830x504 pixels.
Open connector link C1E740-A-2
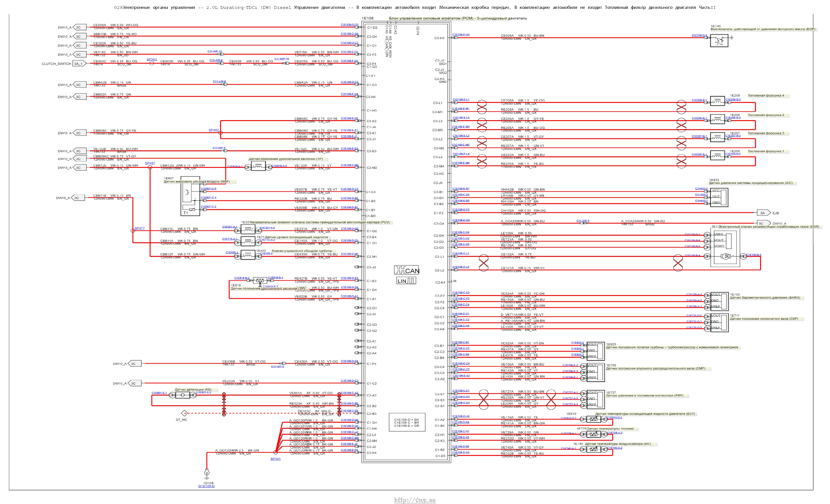(614, 448)
